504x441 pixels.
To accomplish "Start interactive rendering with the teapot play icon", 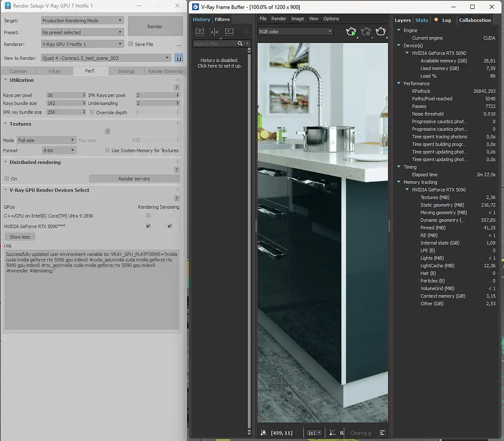I will tap(351, 32).
